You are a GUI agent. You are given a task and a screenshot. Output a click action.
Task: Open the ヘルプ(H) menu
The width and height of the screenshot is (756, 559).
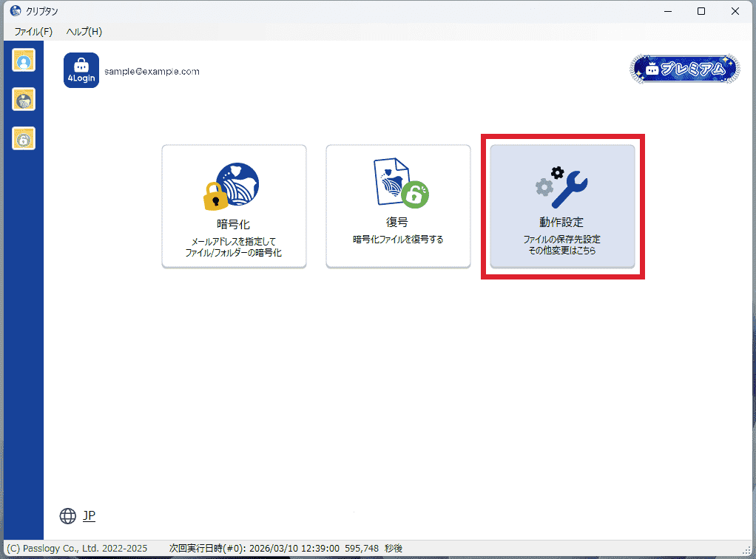coord(84,32)
